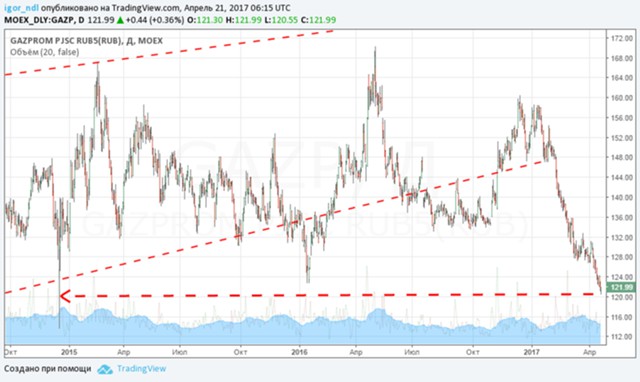
Task: Click the 112.00 price axis label
Action: pyautogui.click(x=622, y=337)
